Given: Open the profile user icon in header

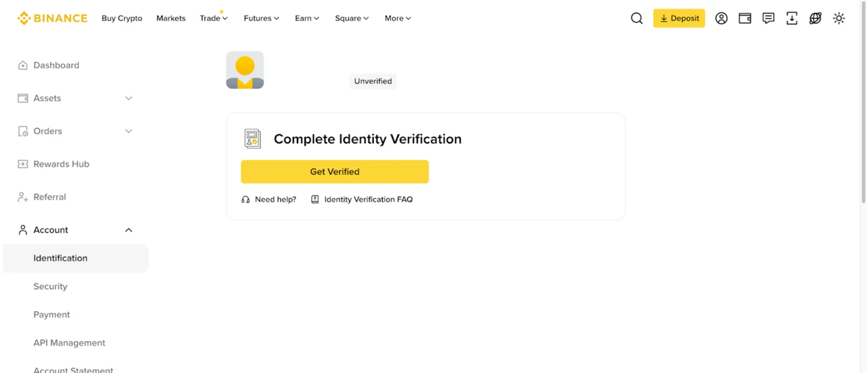Looking at the screenshot, I should [x=721, y=19].
